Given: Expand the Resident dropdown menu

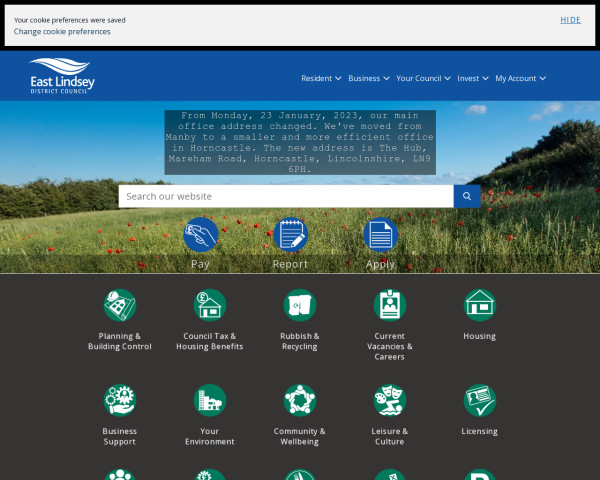Looking at the screenshot, I should pyautogui.click(x=321, y=78).
